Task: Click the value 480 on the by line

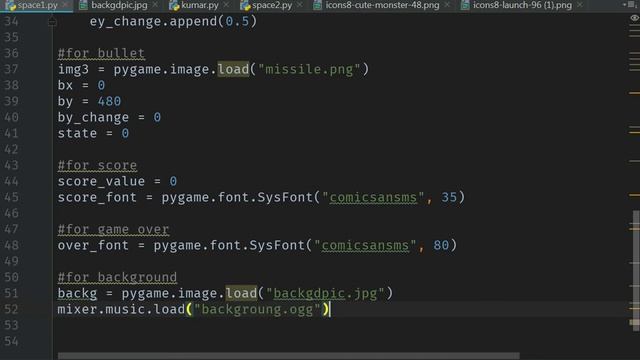Action: coord(109,101)
